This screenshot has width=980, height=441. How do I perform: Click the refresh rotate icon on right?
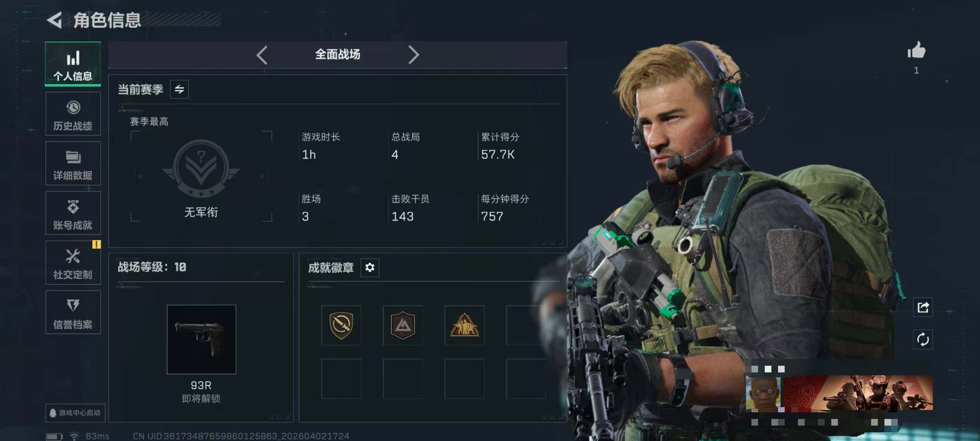click(923, 339)
